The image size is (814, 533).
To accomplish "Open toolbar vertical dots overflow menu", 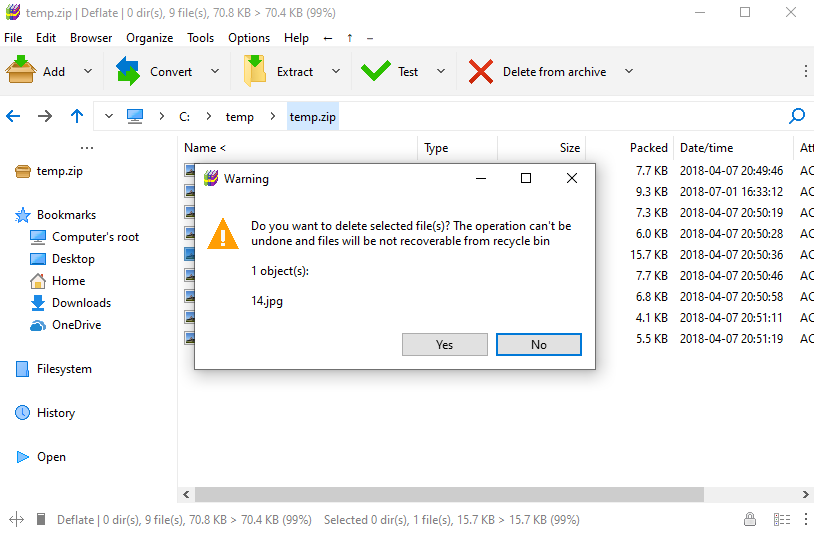I will (805, 71).
